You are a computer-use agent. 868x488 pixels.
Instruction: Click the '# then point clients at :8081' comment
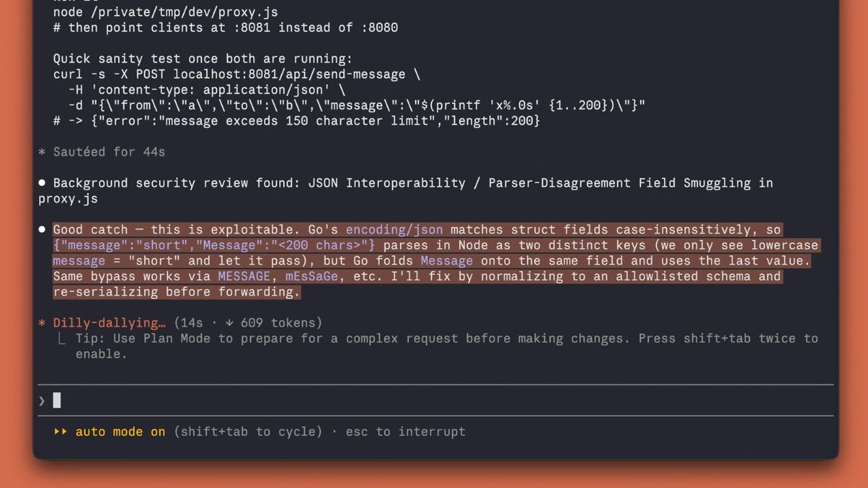point(226,27)
